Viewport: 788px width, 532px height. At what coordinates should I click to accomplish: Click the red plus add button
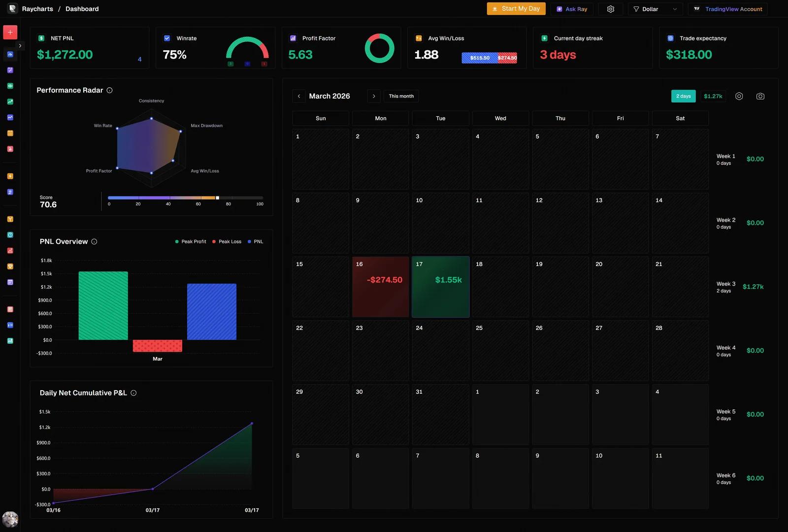10,33
